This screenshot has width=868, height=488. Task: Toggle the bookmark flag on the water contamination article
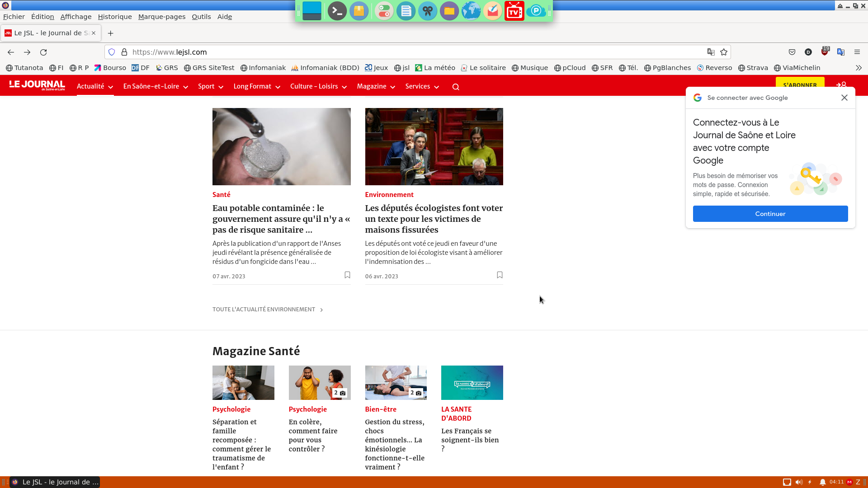point(347,275)
